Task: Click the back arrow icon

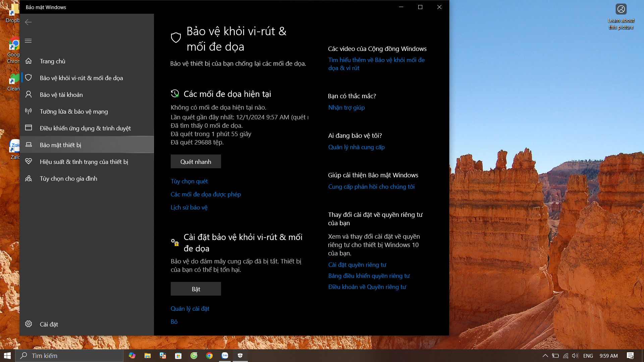Action: [28, 22]
